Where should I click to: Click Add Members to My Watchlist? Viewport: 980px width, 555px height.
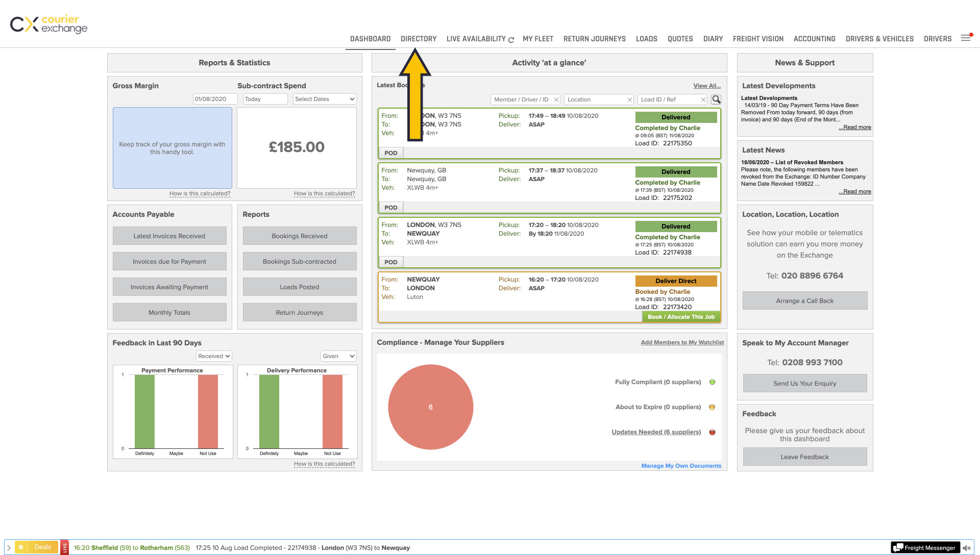pyautogui.click(x=682, y=342)
